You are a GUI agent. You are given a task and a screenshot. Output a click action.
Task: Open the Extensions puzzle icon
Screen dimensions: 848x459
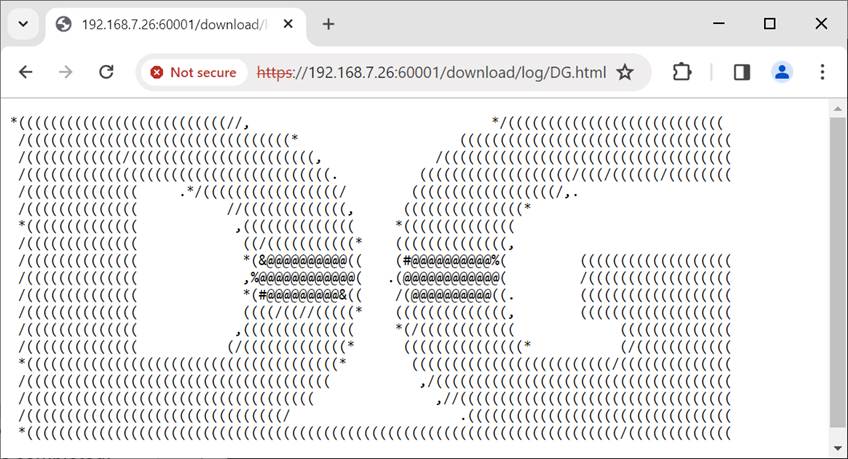(x=681, y=72)
